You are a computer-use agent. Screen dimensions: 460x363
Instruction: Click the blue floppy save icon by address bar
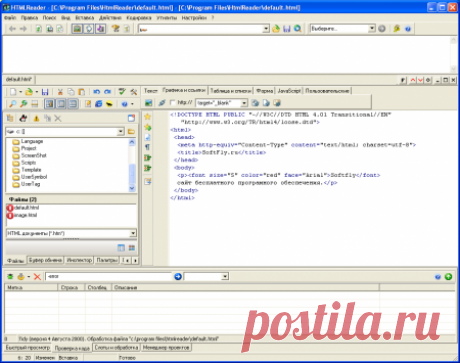(x=287, y=29)
